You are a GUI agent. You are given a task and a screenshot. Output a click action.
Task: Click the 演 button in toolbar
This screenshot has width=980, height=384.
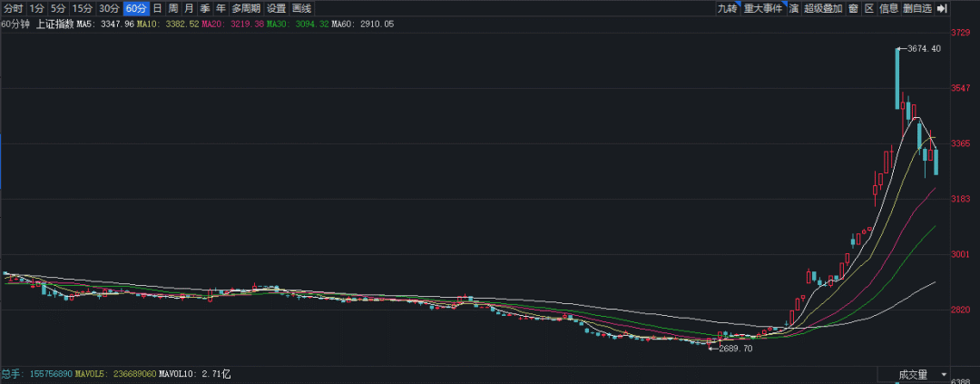[793, 8]
